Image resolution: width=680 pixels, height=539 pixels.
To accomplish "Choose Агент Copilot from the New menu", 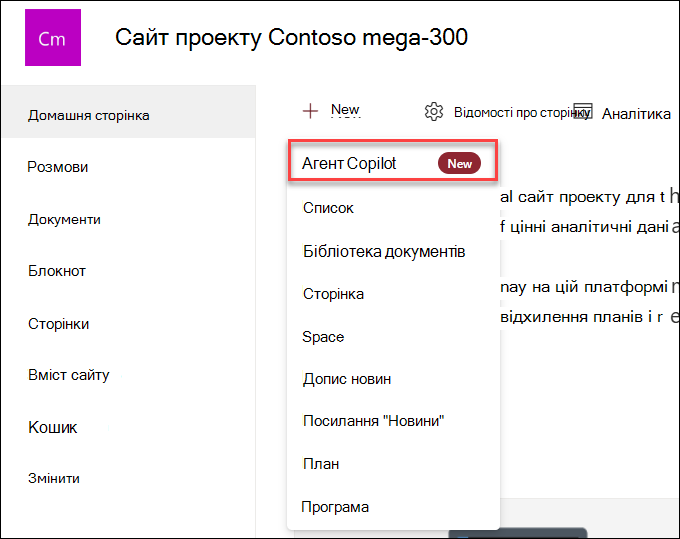I will (x=392, y=160).
